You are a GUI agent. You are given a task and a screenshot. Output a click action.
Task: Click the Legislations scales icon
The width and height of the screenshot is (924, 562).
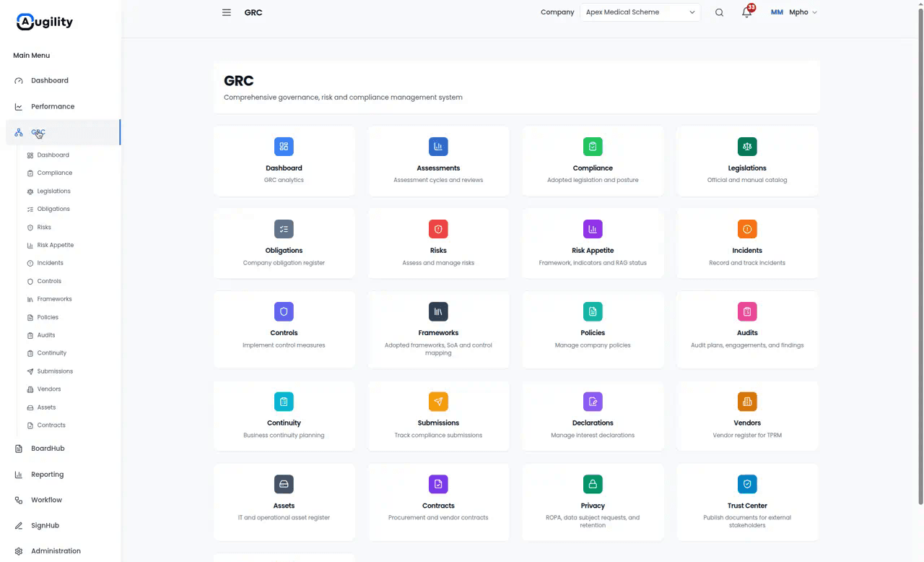point(747,147)
